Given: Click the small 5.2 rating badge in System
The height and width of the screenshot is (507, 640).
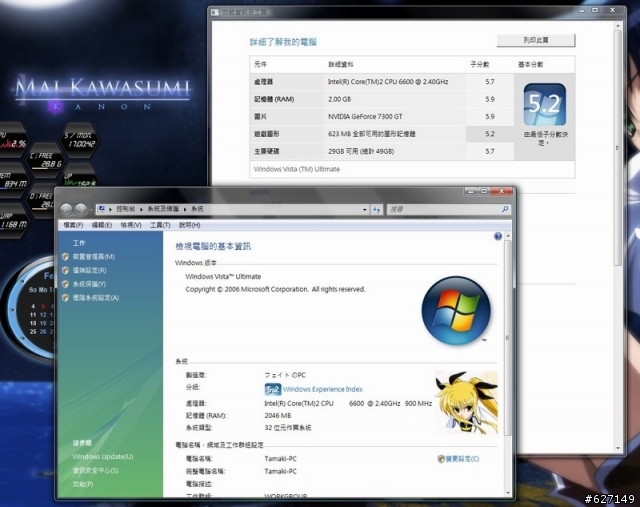Looking at the screenshot, I should [x=273, y=389].
